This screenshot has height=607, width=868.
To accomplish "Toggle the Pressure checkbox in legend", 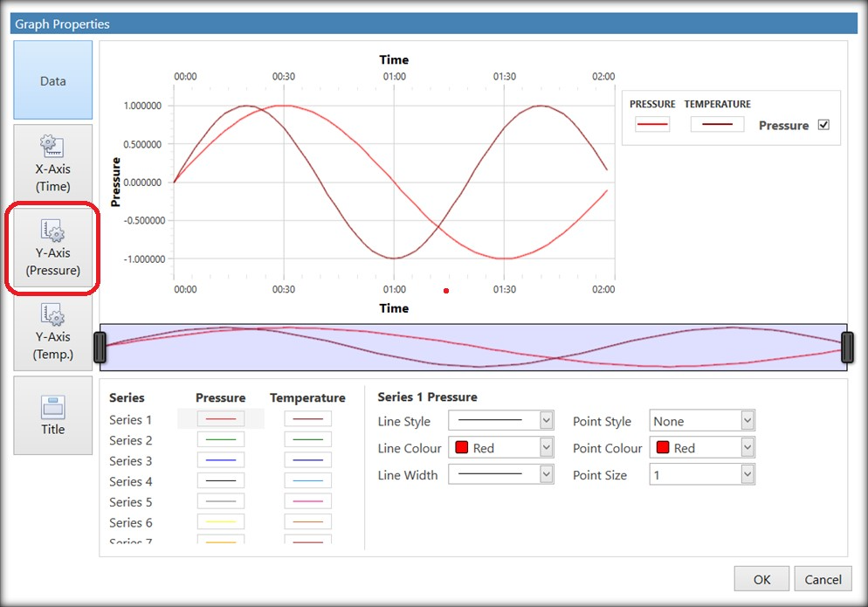I will tap(823, 125).
